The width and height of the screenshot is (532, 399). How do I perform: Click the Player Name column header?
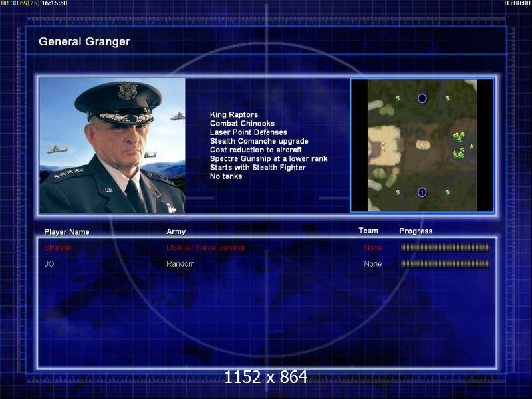pos(67,232)
